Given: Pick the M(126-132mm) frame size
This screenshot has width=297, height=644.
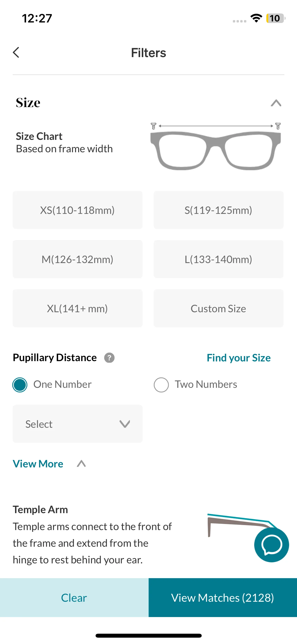Looking at the screenshot, I should [x=78, y=259].
